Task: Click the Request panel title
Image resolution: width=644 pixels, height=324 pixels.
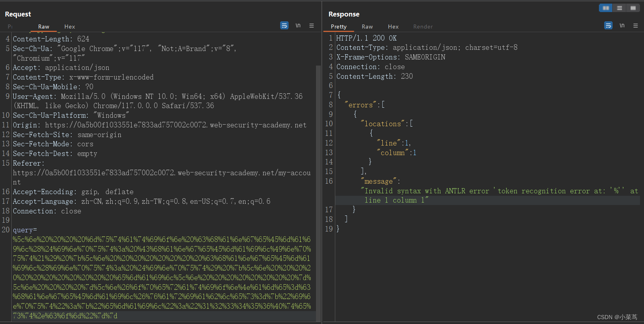Action: click(x=18, y=14)
